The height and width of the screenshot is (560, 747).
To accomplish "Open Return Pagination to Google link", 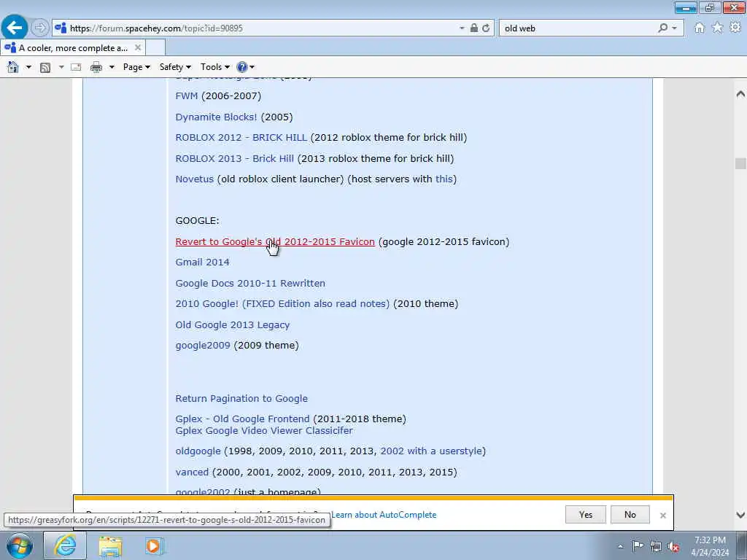I will [241, 399].
